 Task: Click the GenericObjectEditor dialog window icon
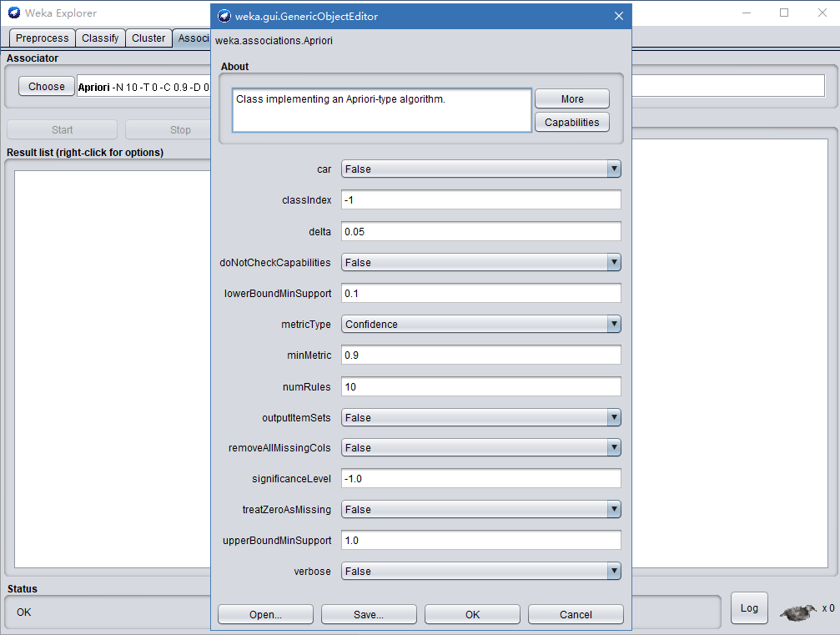(224, 16)
